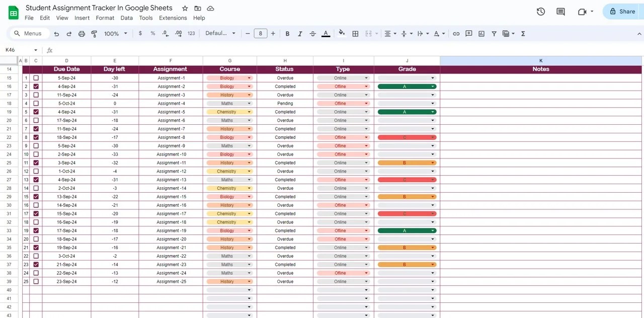Click the create a filter funnel icon

[x=494, y=34]
